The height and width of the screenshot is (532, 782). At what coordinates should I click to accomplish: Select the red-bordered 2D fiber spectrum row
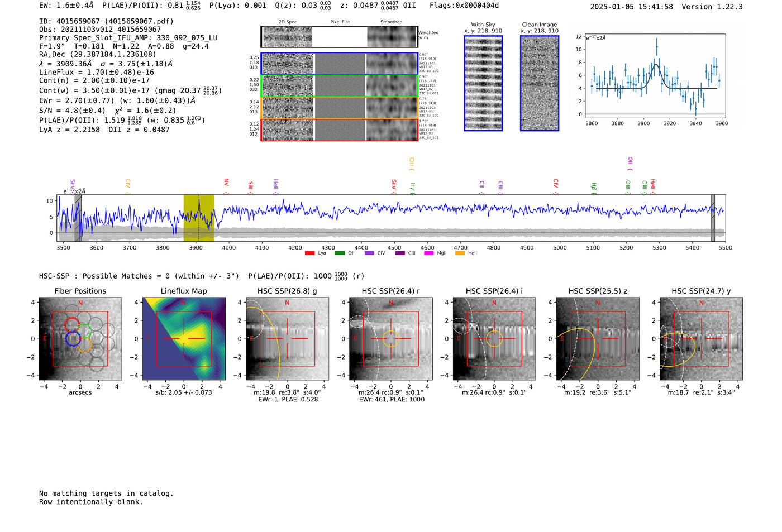point(339,130)
